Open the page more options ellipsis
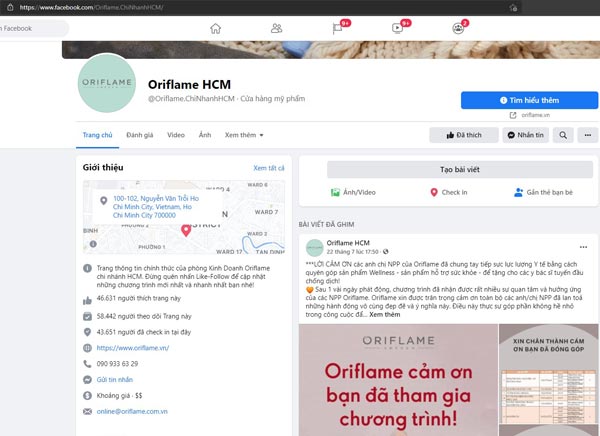 tap(588, 135)
